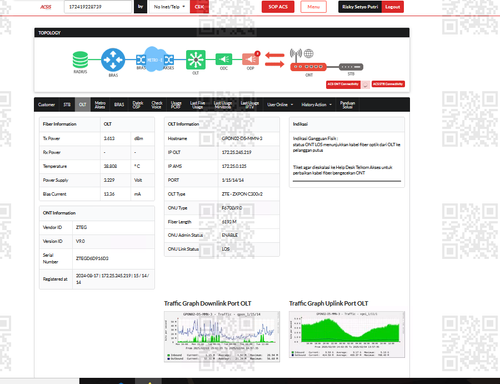Click the ONU Admin Status ENABLE value

click(230, 235)
